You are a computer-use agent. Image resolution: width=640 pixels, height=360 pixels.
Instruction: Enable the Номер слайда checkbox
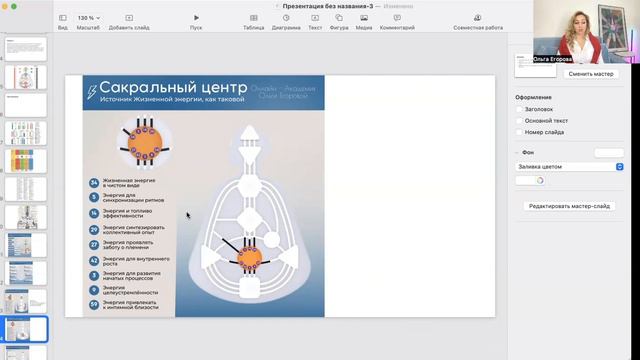[x=519, y=132]
